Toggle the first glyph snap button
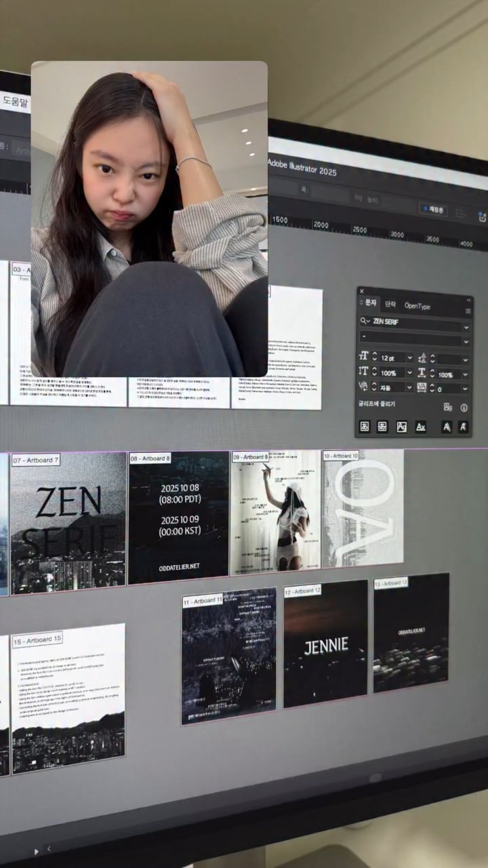The width and height of the screenshot is (488, 868). [x=364, y=427]
